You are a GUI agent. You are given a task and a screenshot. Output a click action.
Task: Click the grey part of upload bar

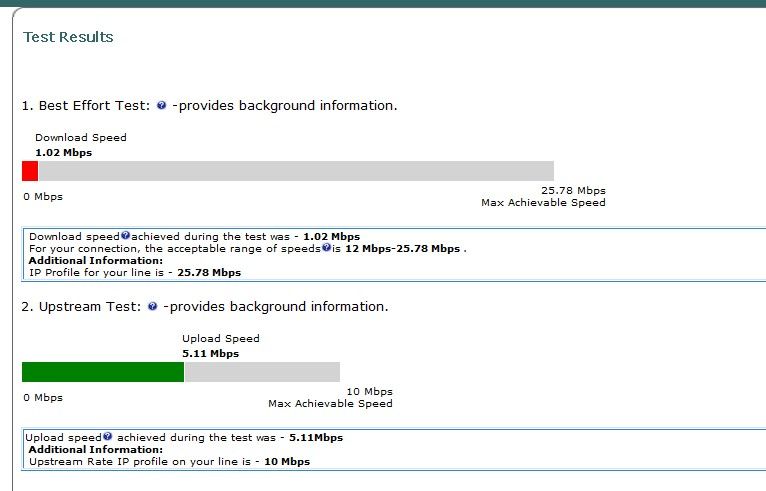262,372
